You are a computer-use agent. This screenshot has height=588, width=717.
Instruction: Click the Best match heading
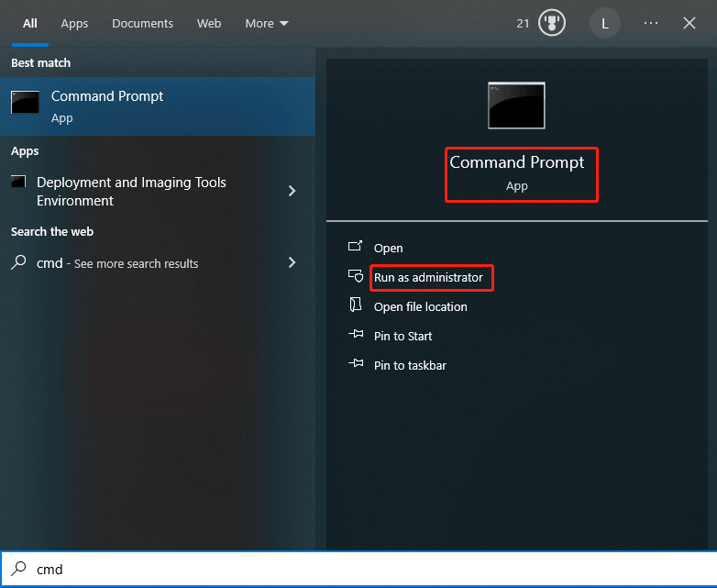(x=40, y=62)
